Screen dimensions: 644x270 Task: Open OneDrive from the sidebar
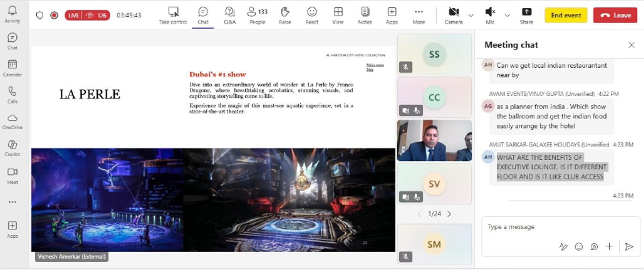[12, 122]
